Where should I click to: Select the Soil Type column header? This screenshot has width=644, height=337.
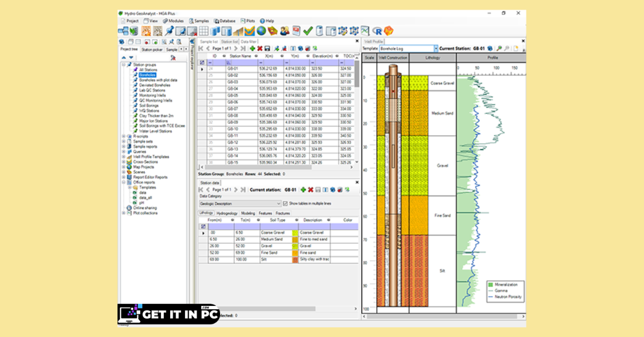[277, 220]
